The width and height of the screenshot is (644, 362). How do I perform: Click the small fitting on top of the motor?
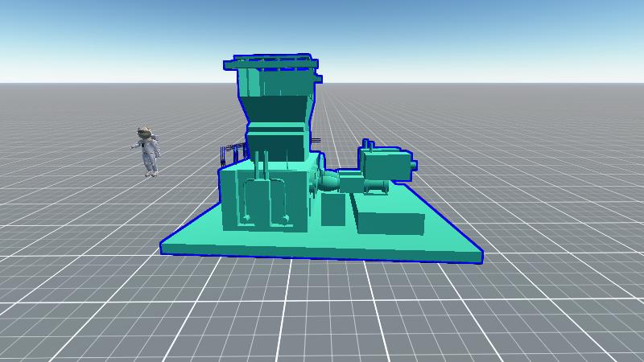click(368, 144)
